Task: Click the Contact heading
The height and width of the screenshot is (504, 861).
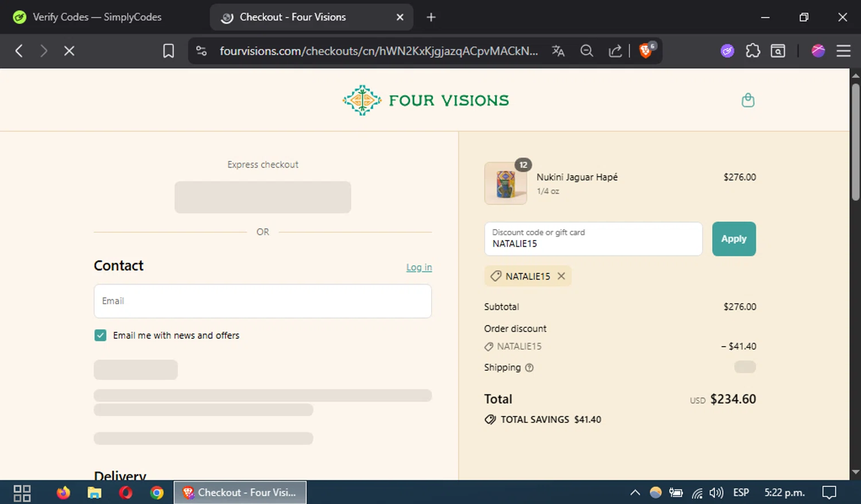Action: click(119, 265)
